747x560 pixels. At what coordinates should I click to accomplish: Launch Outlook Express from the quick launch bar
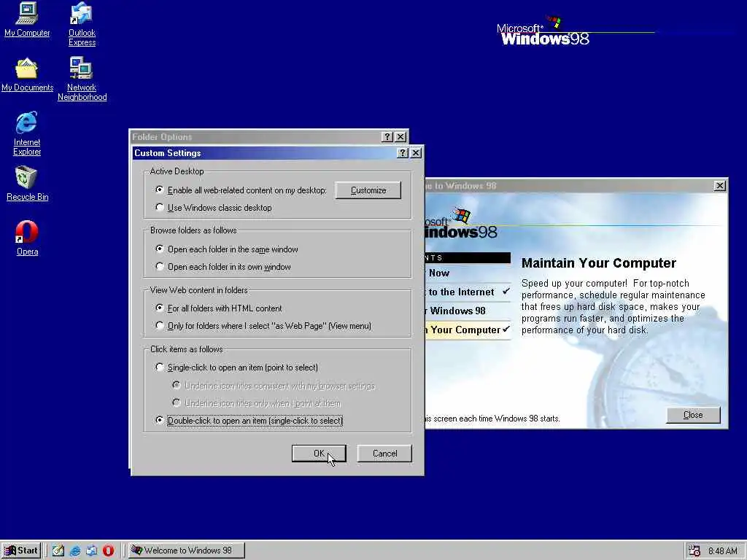[91, 551]
